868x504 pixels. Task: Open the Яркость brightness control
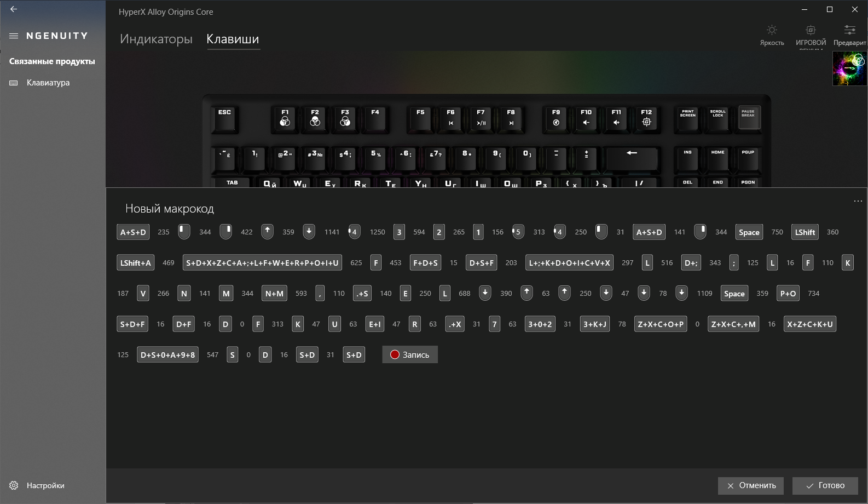pyautogui.click(x=772, y=35)
